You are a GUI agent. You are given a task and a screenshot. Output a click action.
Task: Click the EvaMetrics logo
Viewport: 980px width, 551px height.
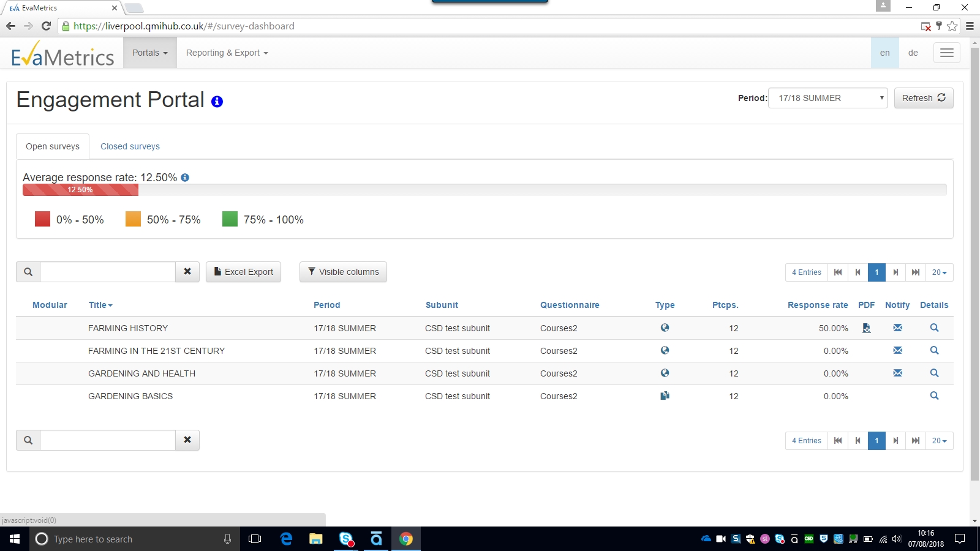(x=62, y=54)
